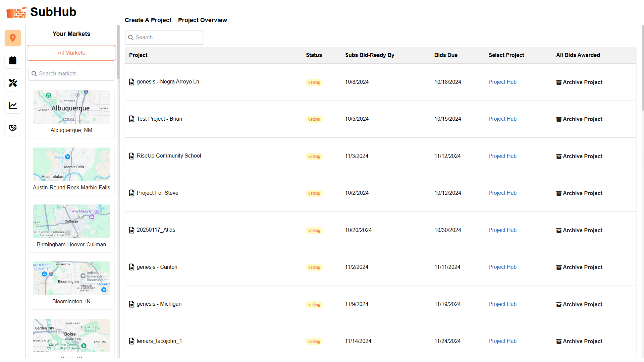Click bid-ready date 11/14/2024
Image resolution: width=644 pixels, height=362 pixels.
(x=358, y=341)
